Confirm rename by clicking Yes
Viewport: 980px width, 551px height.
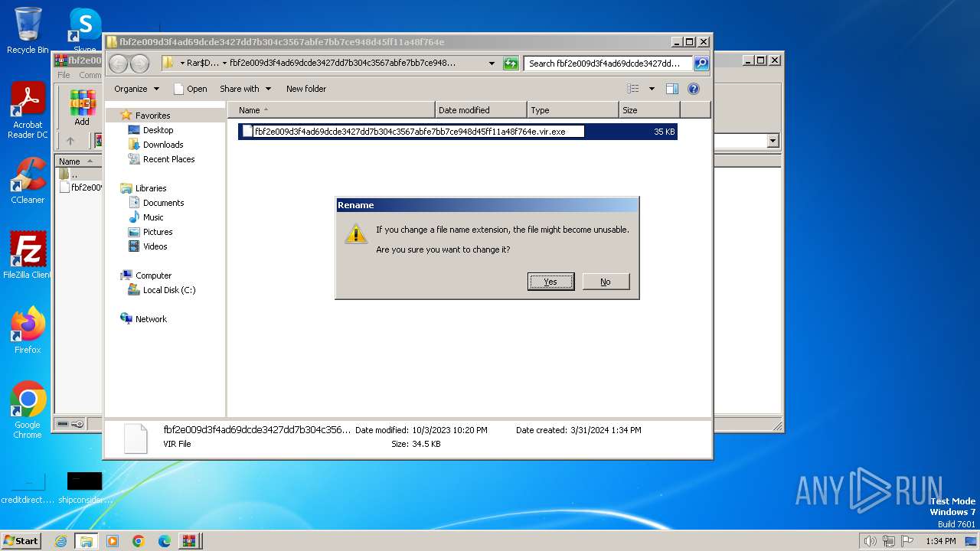(x=550, y=282)
